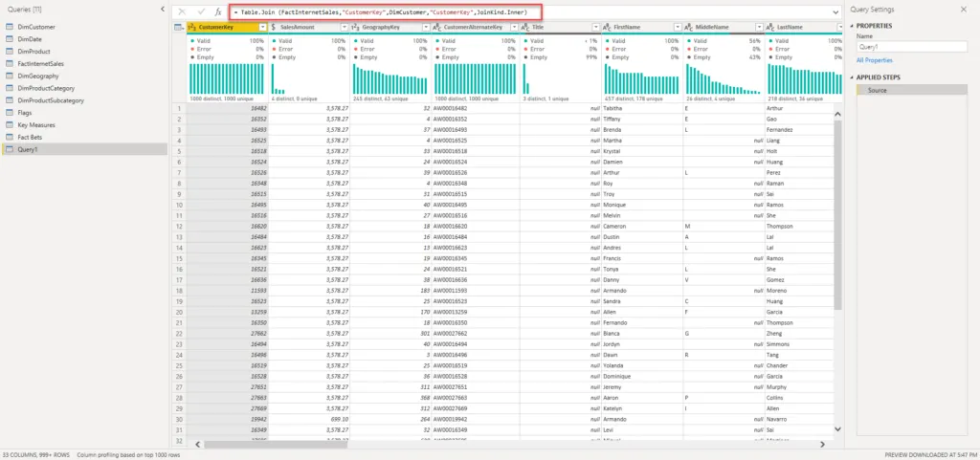Click the table icon next to FactInternetSales

pos(10,63)
